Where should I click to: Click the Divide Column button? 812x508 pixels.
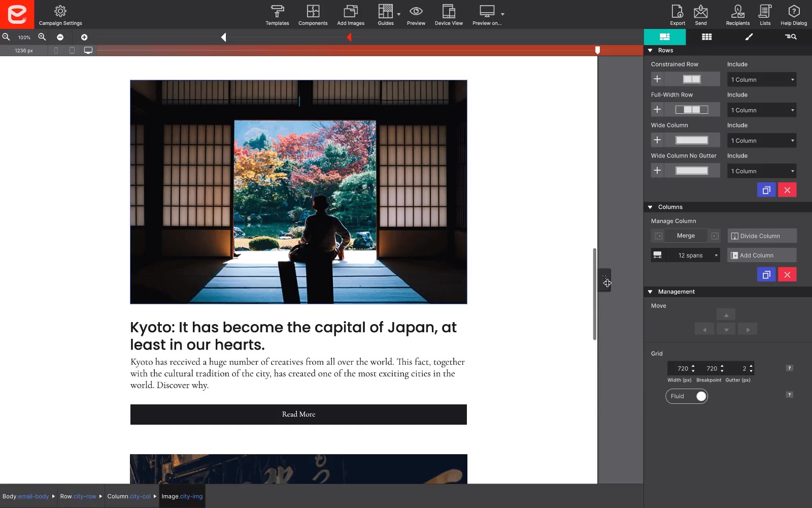point(761,236)
